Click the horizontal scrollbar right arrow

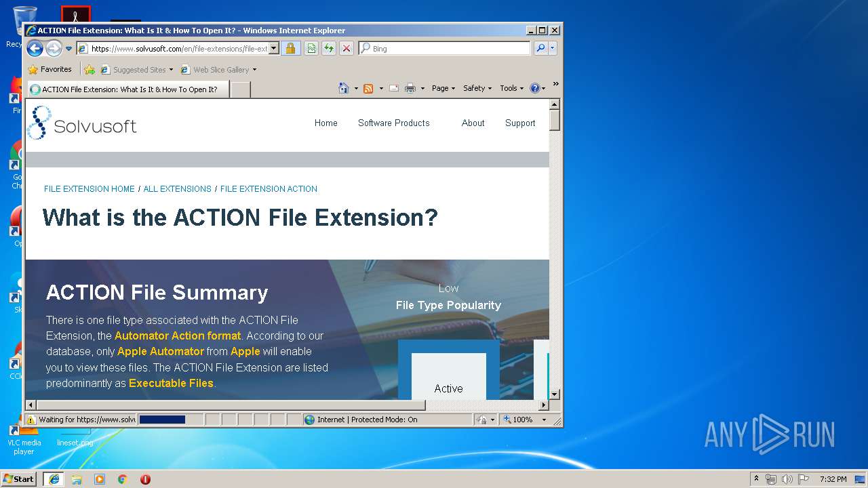click(544, 405)
